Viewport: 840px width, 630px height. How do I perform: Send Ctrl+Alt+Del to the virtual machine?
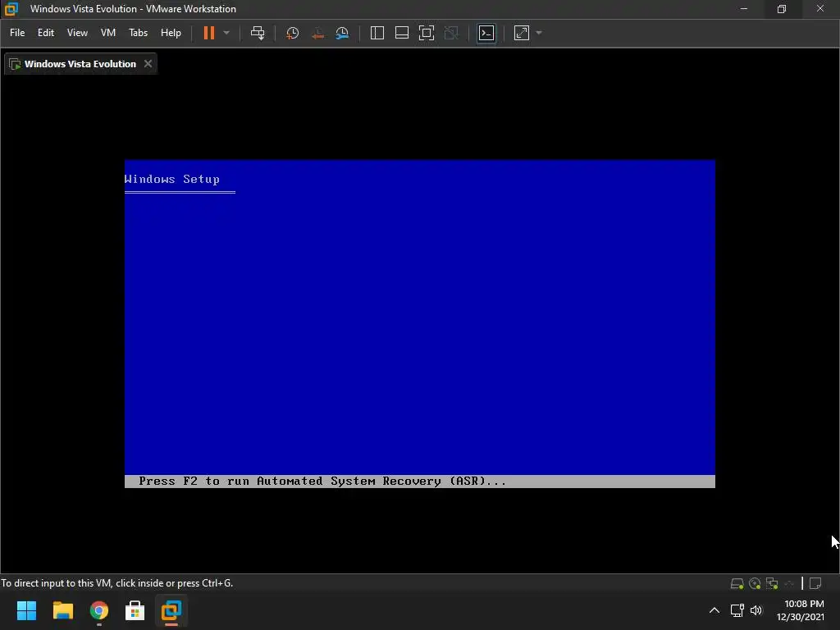tap(258, 33)
